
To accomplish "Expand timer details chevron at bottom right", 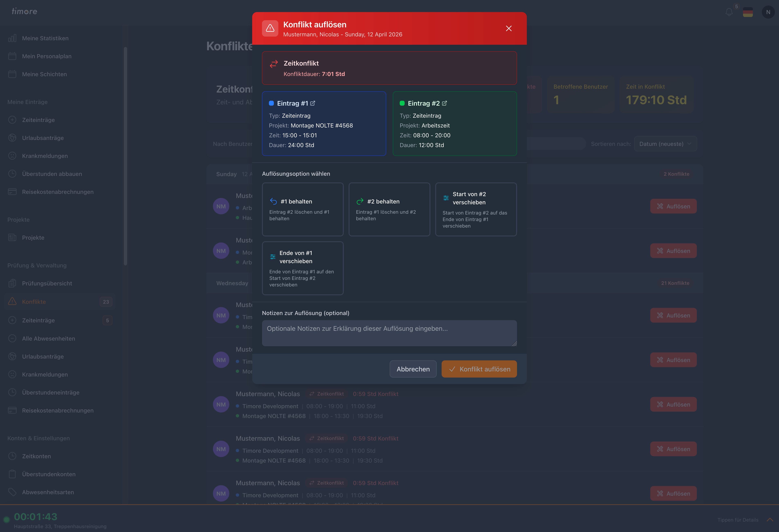I will pyautogui.click(x=770, y=520).
